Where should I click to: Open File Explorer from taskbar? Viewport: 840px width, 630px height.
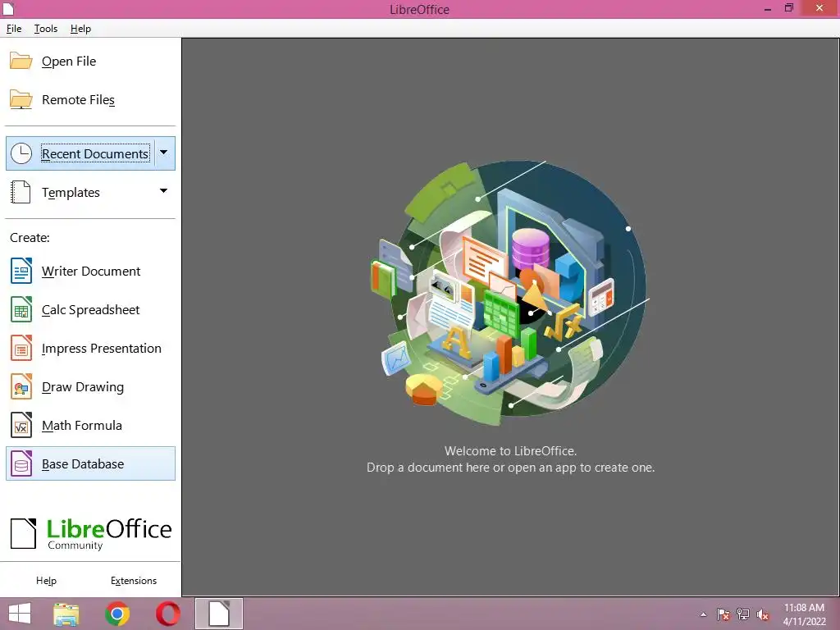click(x=66, y=614)
